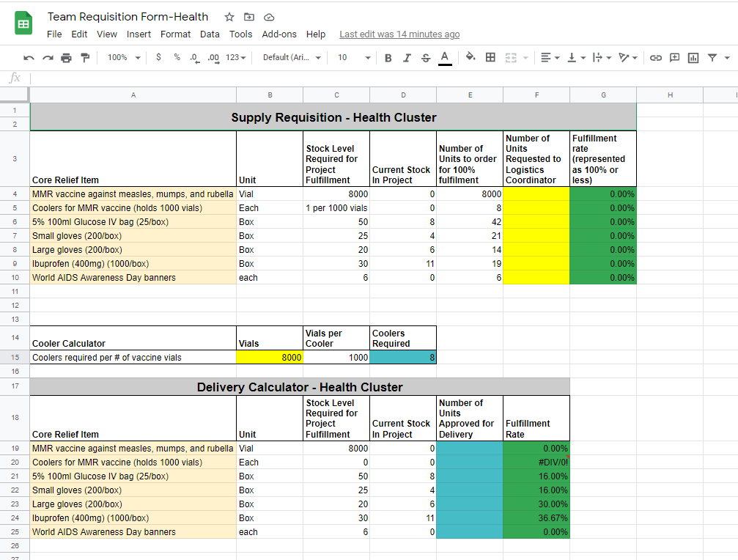Open the 123 number format dropdown
This screenshot has width=738, height=560.
click(x=236, y=57)
